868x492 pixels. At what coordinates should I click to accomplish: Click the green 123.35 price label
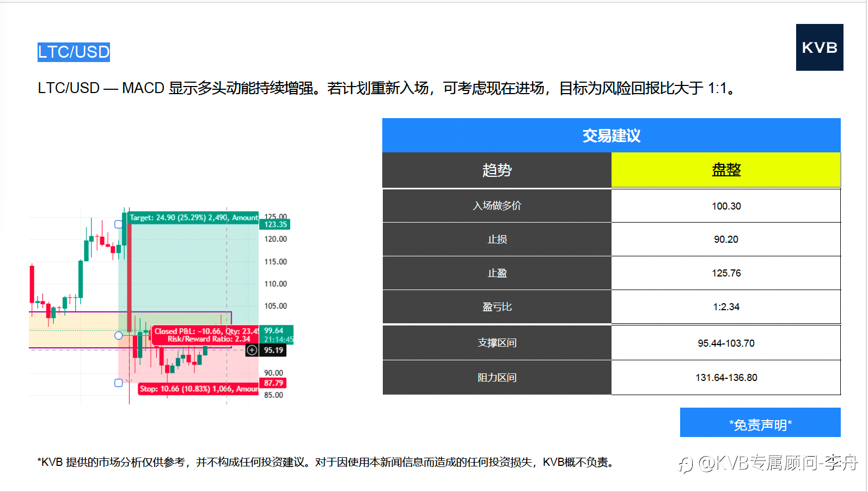pyautogui.click(x=276, y=224)
